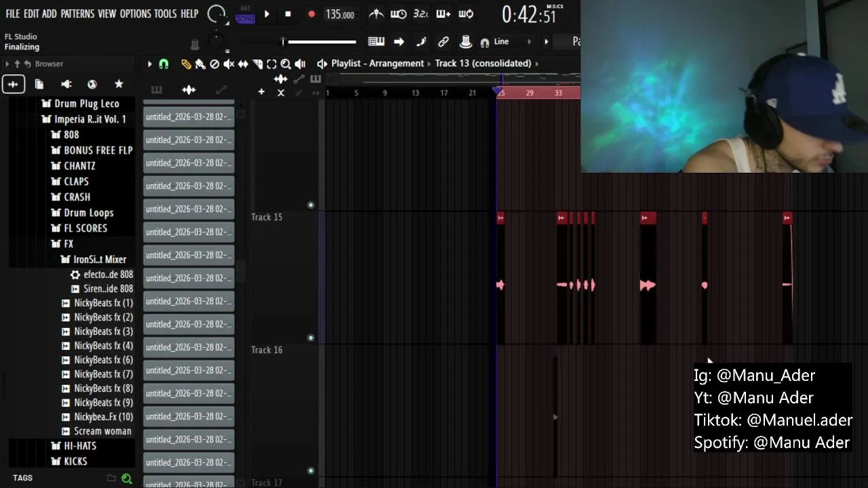Click the 135.000 tempo field
Viewport: 868px width, 488px height.
click(340, 14)
